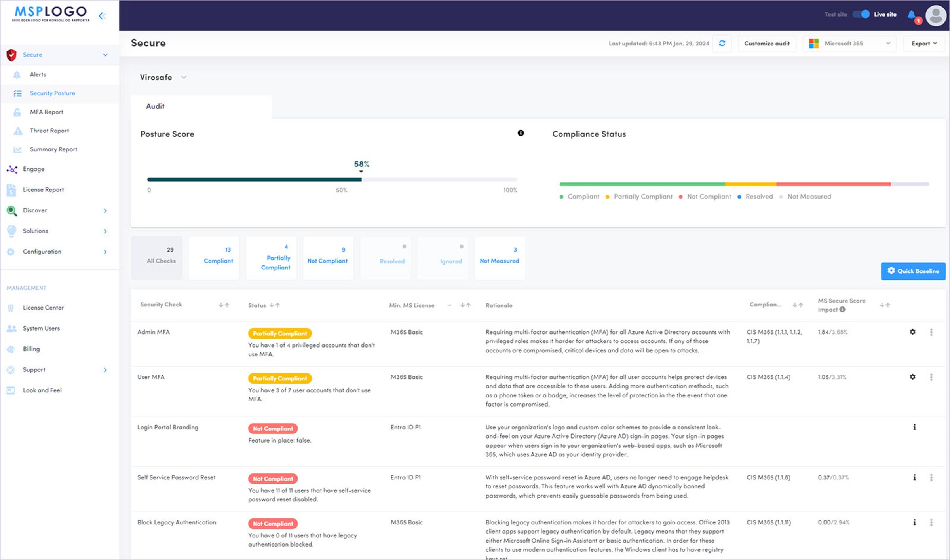950x560 pixels.
Task: Click the Export button top right
Action: coord(924,43)
